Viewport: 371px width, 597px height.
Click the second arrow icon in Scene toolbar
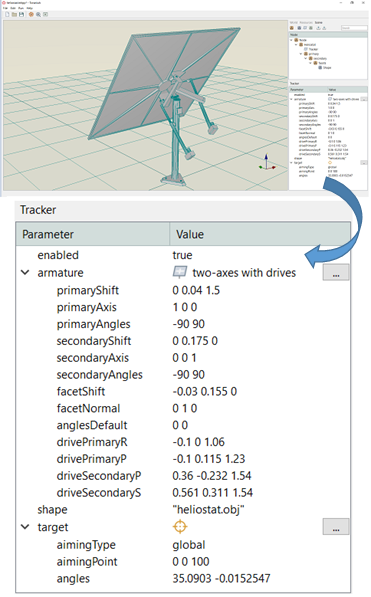(x=324, y=28)
